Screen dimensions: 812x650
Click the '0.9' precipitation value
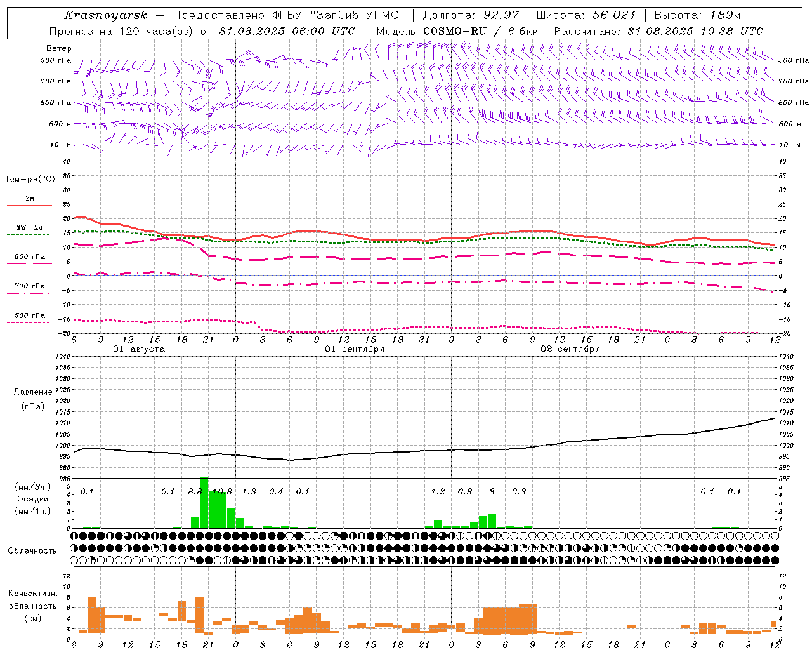465,492
